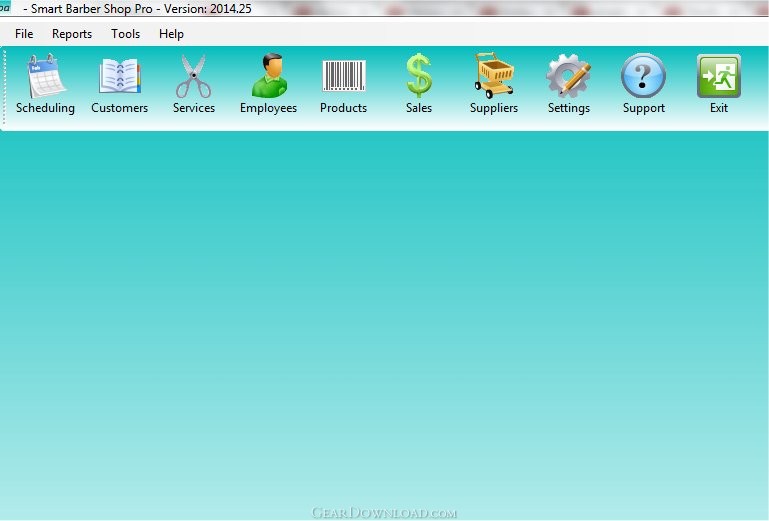The image size is (769, 521).
Task: Open the Tools menu
Action: tap(126, 34)
